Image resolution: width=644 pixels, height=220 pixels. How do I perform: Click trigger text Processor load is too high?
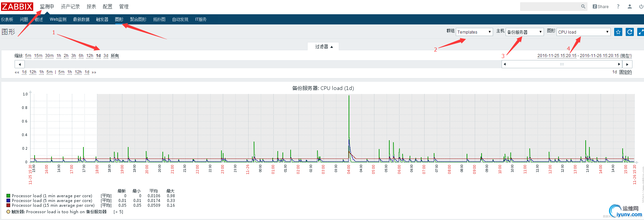click(55, 212)
